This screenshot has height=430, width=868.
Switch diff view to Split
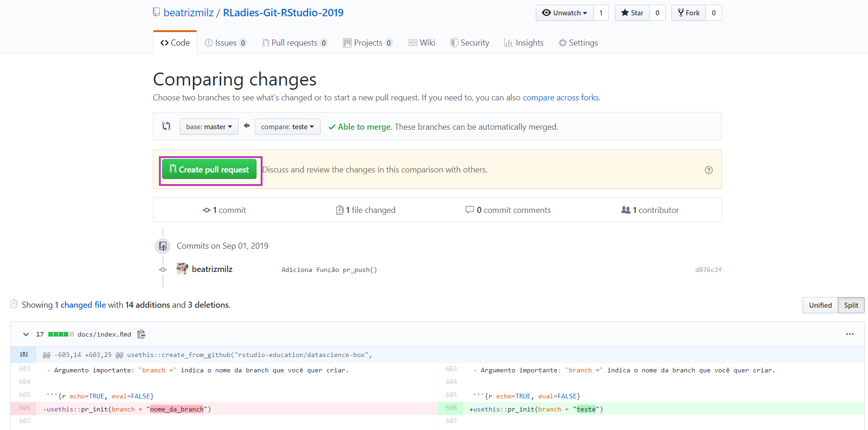(x=851, y=305)
